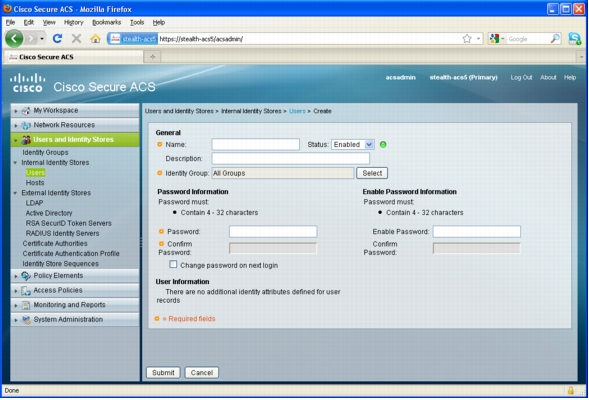
Task: Open the URL bar history dropdown
Action: coord(478,39)
